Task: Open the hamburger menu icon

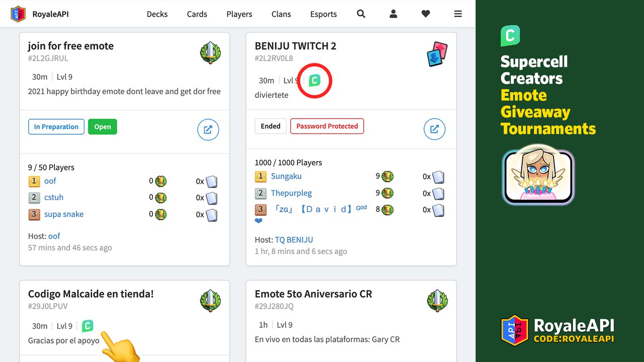Action: (458, 14)
